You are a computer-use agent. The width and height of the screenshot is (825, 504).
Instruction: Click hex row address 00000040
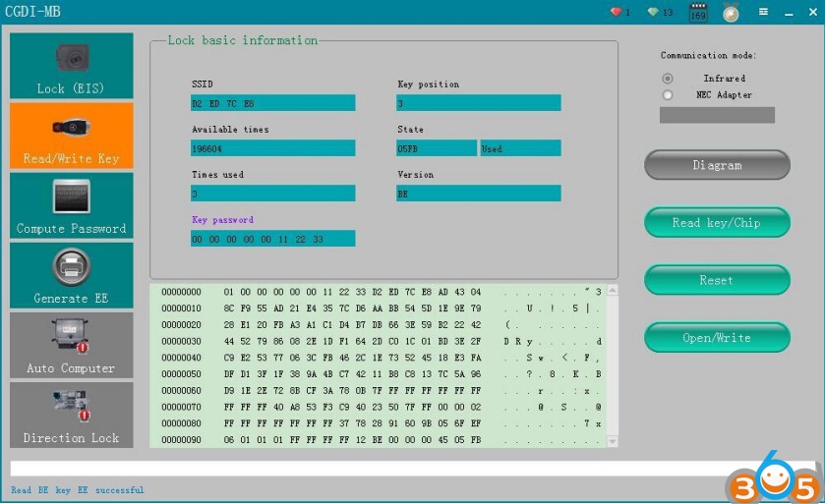[x=182, y=358]
